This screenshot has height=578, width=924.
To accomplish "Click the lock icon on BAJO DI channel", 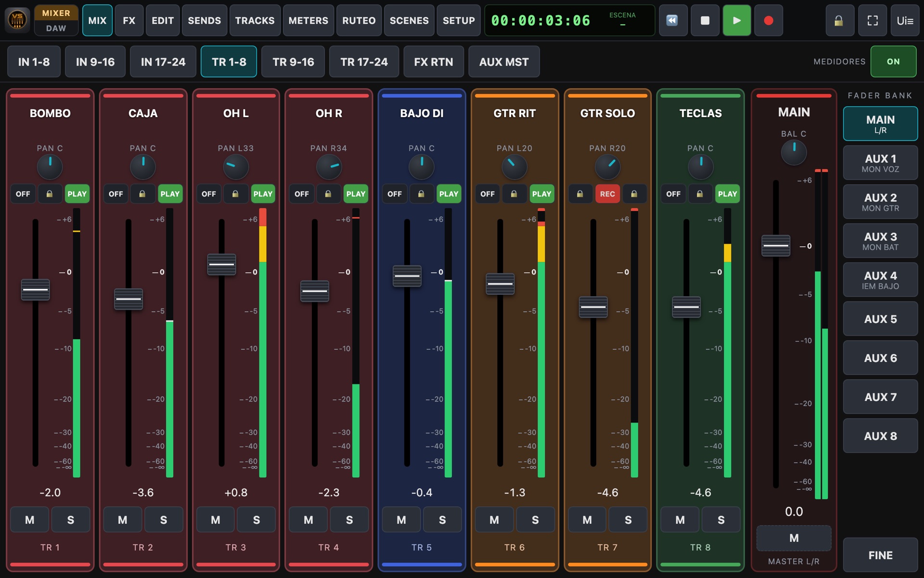I will tap(421, 194).
